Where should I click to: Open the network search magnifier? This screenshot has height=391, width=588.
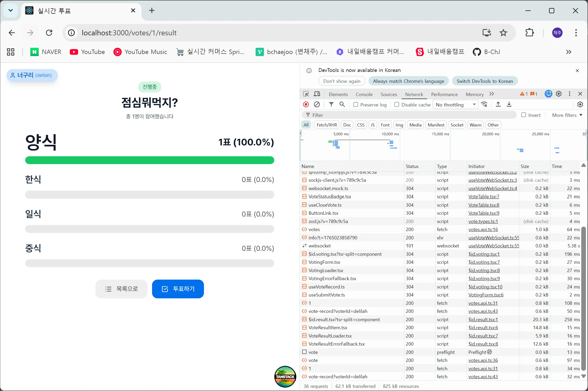342,104
